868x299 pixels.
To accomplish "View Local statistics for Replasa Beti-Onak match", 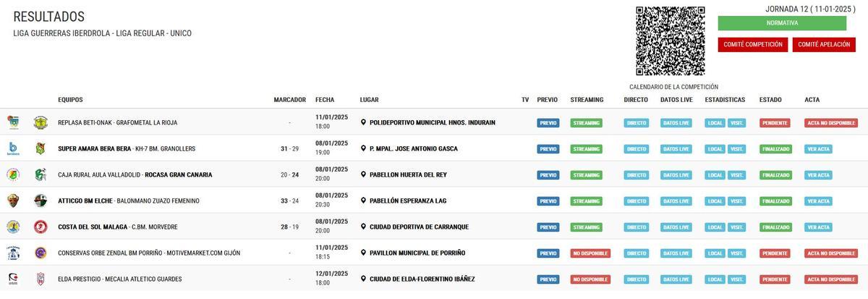I will [715, 123].
